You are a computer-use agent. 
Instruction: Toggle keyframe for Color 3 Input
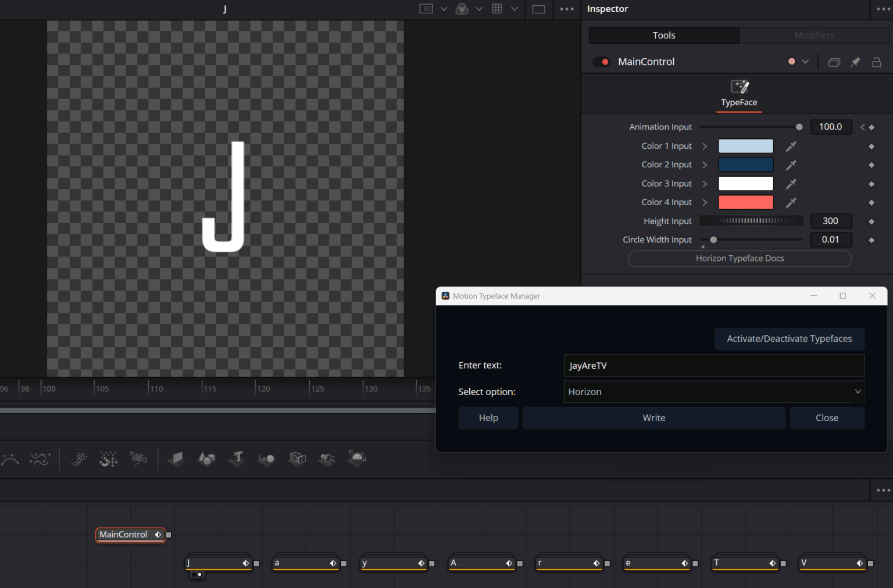pyautogui.click(x=871, y=184)
